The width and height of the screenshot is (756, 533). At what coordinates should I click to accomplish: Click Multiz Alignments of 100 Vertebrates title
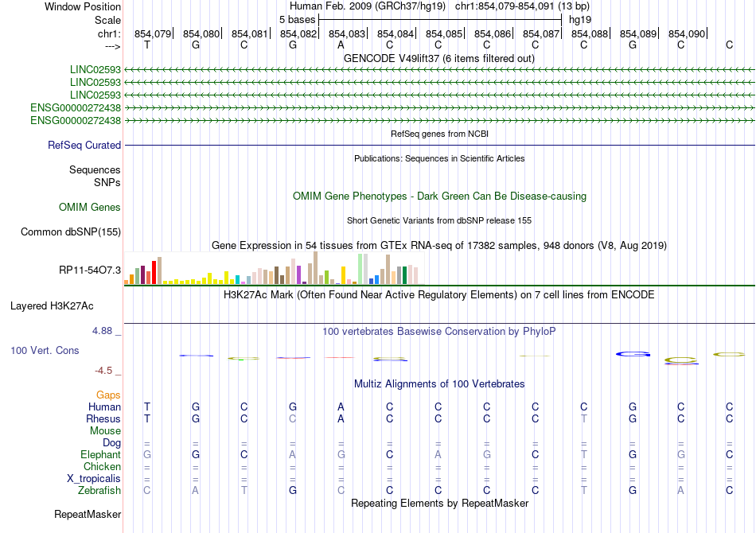tap(439, 383)
